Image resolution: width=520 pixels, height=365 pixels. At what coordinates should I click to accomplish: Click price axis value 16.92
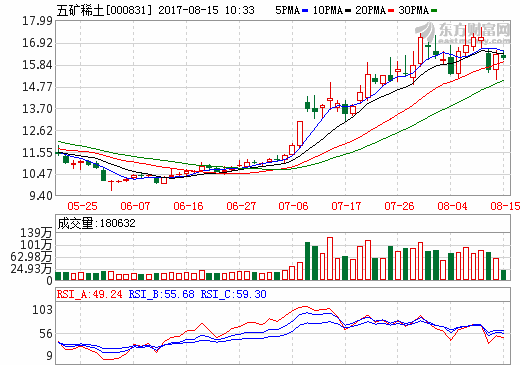37,43
